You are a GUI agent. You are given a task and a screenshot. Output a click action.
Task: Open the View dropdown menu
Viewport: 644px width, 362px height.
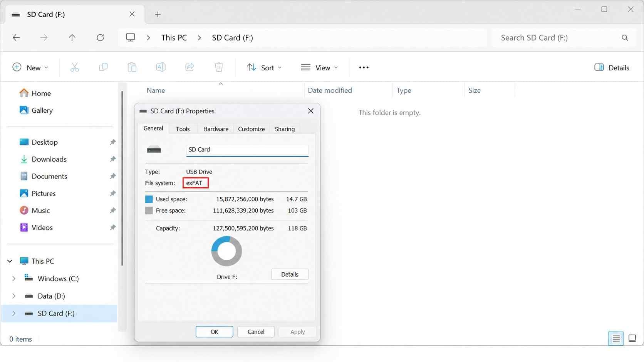[x=319, y=68]
